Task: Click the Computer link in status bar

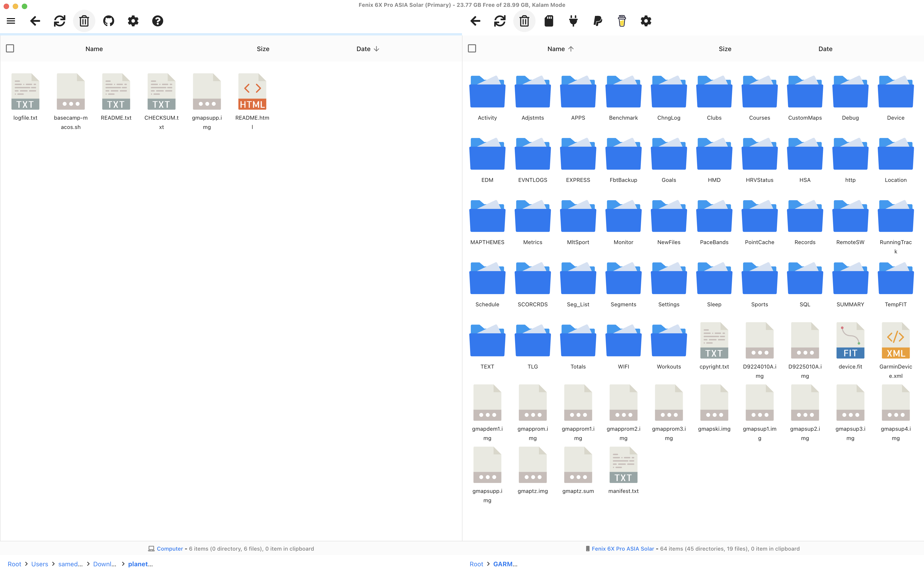Action: tap(170, 548)
